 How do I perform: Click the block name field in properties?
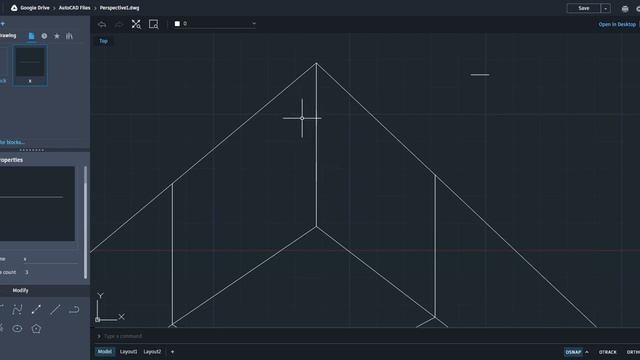coord(50,259)
